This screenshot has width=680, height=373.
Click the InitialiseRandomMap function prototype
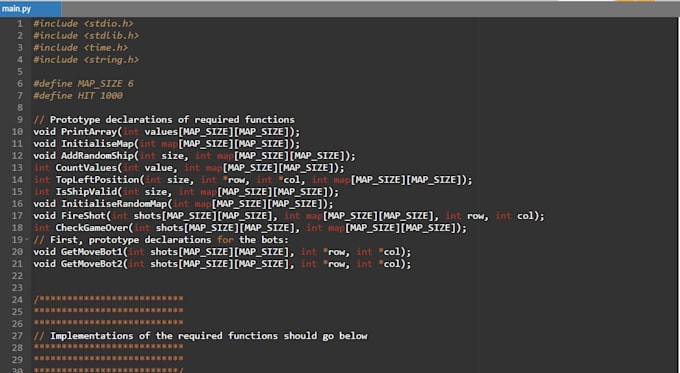pos(183,204)
